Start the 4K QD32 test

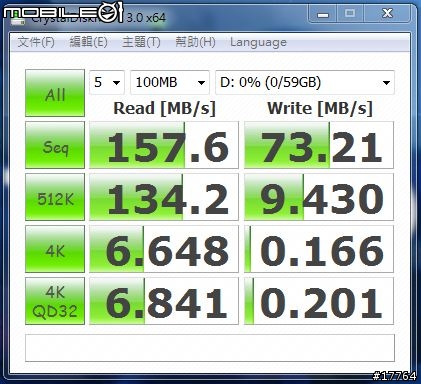(55, 301)
